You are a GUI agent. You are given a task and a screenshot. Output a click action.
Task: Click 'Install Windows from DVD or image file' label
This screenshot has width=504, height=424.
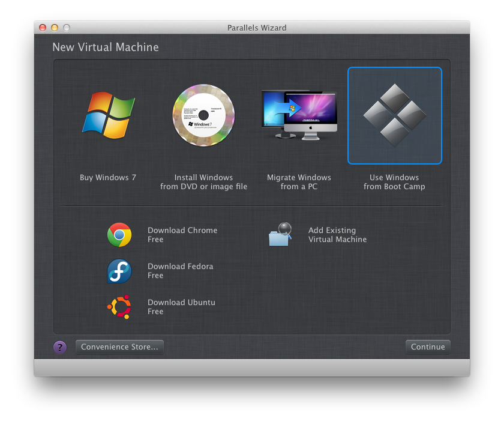(204, 182)
